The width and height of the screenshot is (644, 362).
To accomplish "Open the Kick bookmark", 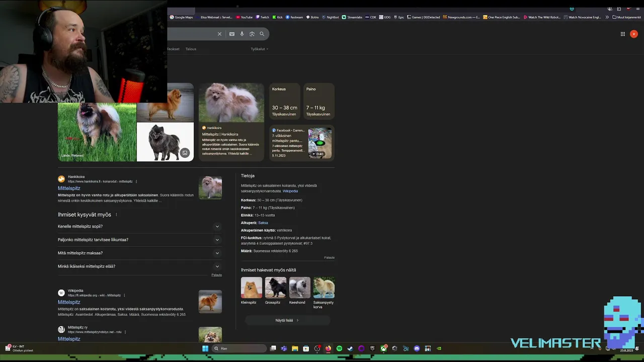I will pos(278,17).
